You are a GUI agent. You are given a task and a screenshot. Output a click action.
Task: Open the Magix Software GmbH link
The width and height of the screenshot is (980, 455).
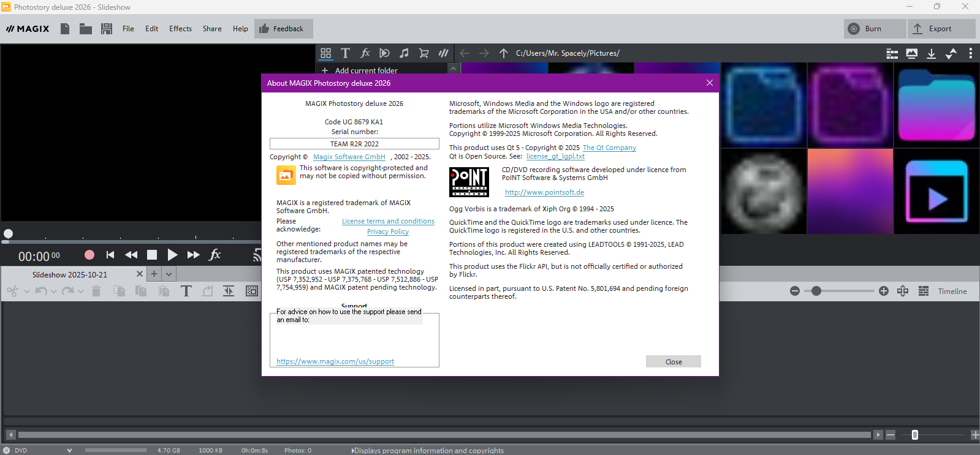[349, 157]
